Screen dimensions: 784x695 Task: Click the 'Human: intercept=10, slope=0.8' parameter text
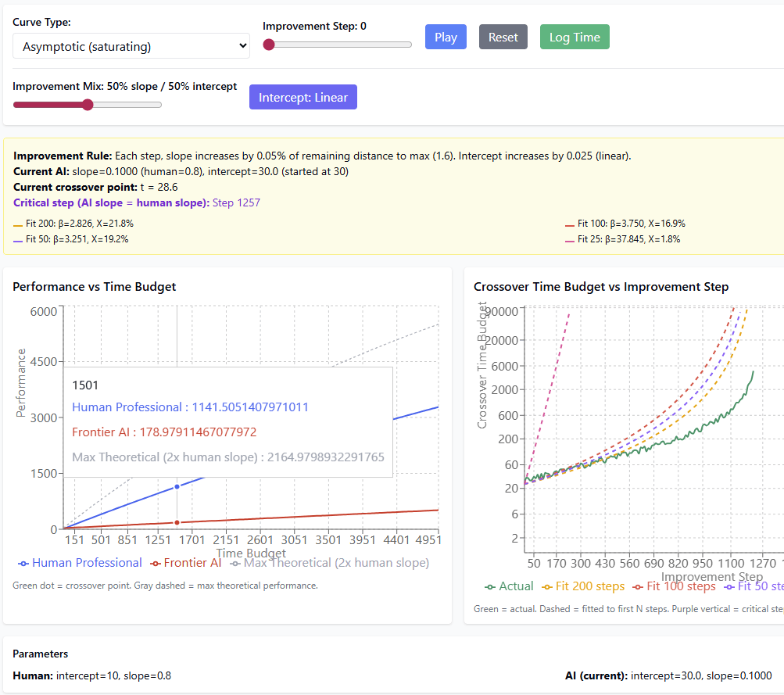tap(92, 676)
